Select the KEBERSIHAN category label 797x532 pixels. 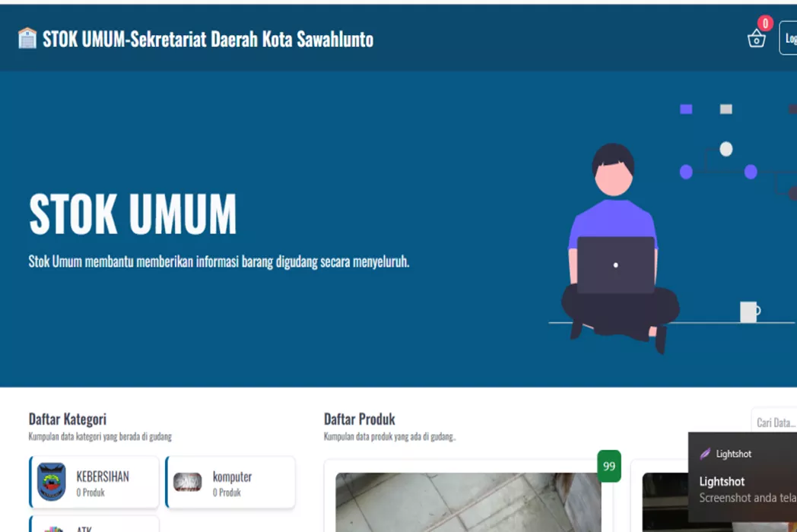coord(103,476)
